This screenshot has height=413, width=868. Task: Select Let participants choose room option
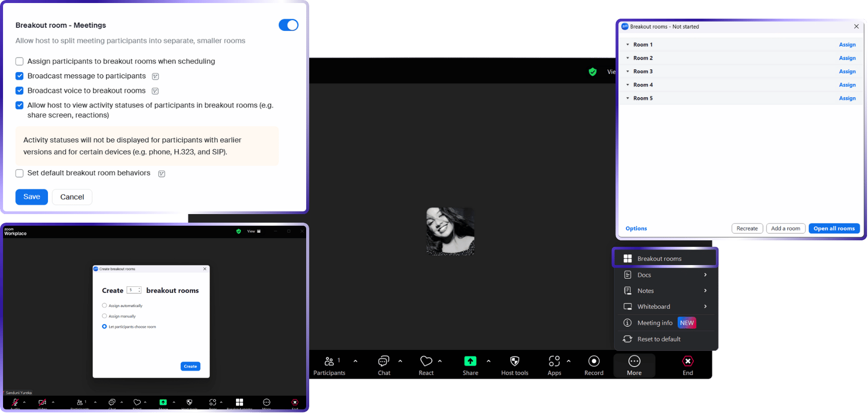click(105, 327)
